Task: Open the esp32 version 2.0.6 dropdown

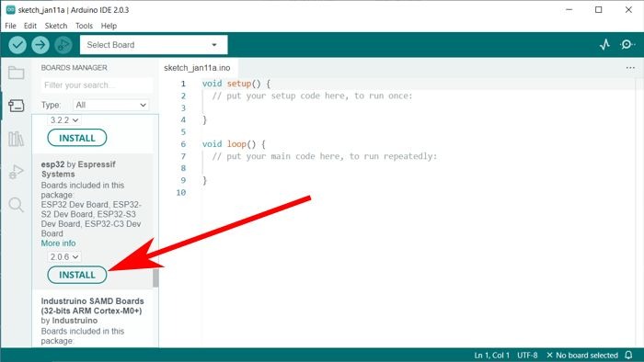Action: click(x=64, y=256)
